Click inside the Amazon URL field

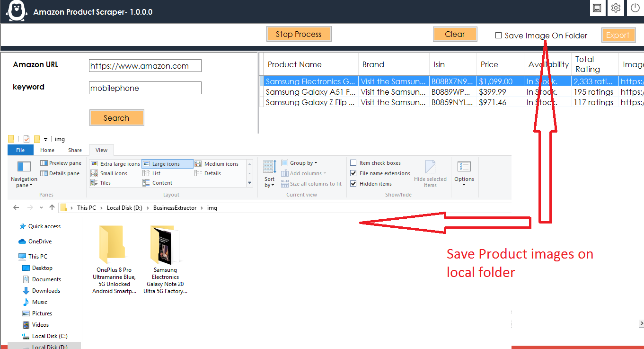[x=145, y=66]
